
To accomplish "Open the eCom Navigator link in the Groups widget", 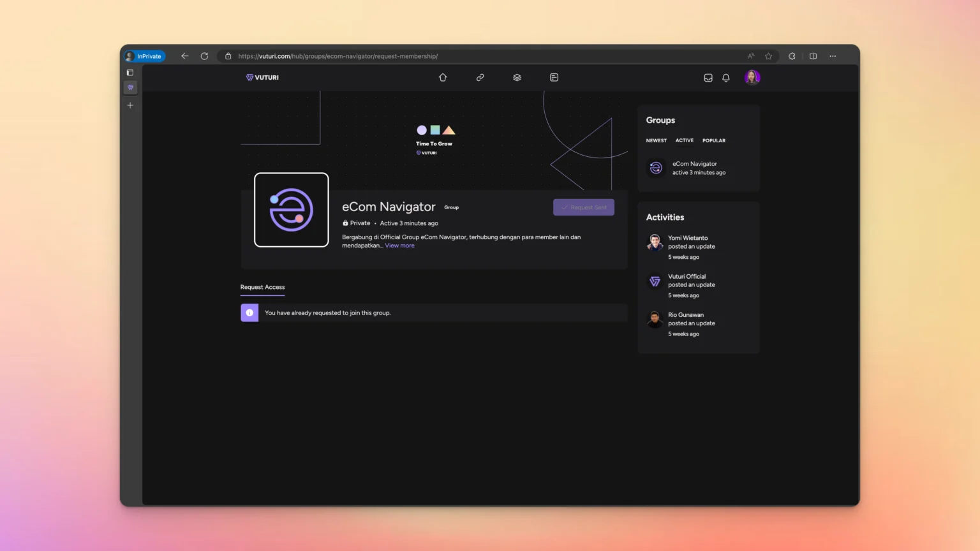I will pos(694,164).
